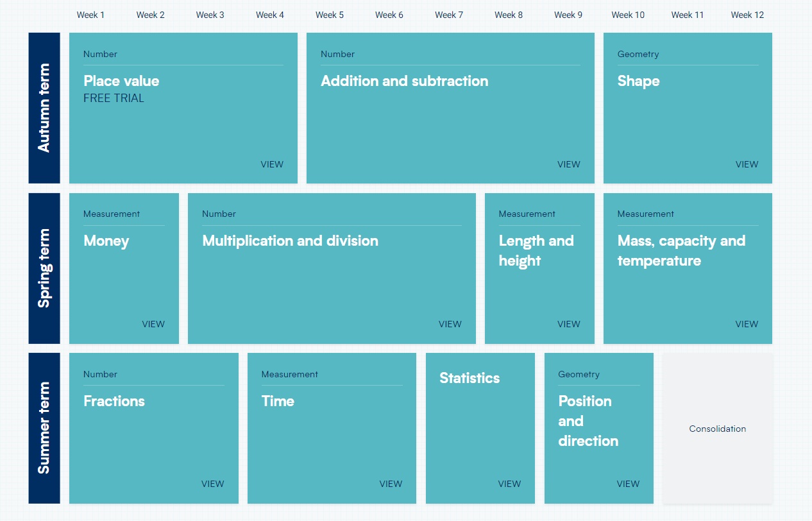Open VIEW on the Shape card
The height and width of the screenshot is (521, 812).
[747, 164]
